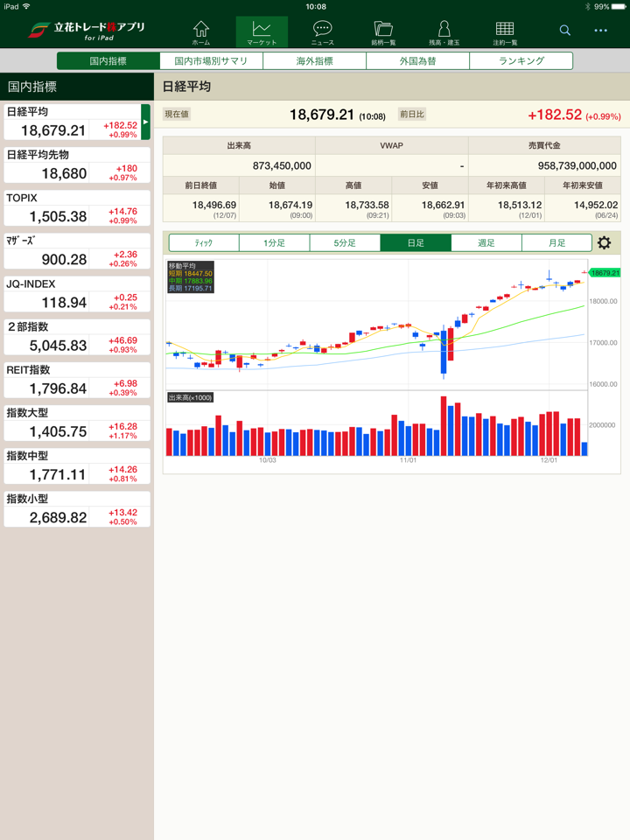Select REIT指数 in the index list
This screenshot has height=840, width=630.
pyautogui.click(x=77, y=380)
